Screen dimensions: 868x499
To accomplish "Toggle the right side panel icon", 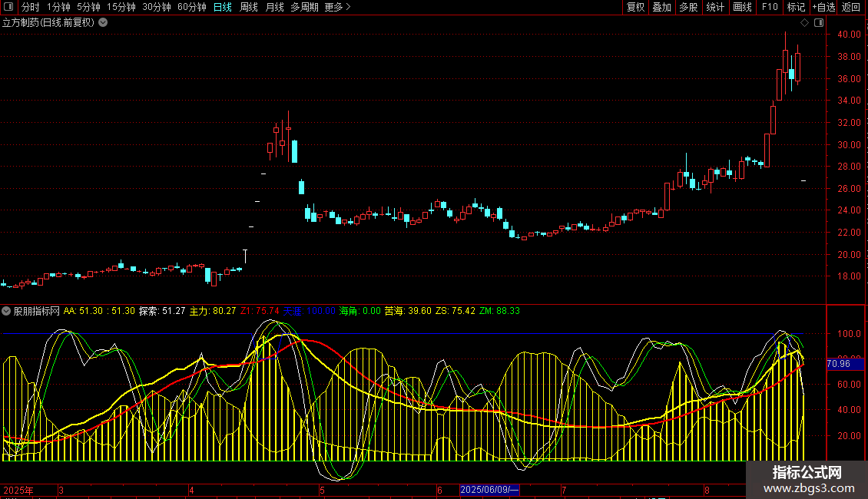I will pos(819,23).
